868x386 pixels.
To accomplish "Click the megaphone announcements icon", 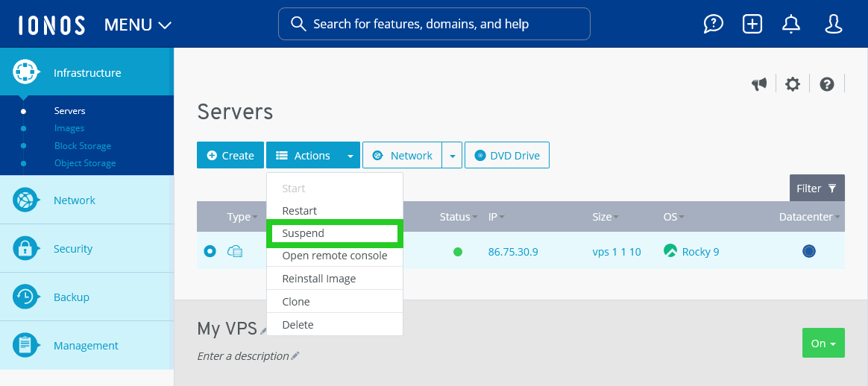I will click(x=759, y=84).
